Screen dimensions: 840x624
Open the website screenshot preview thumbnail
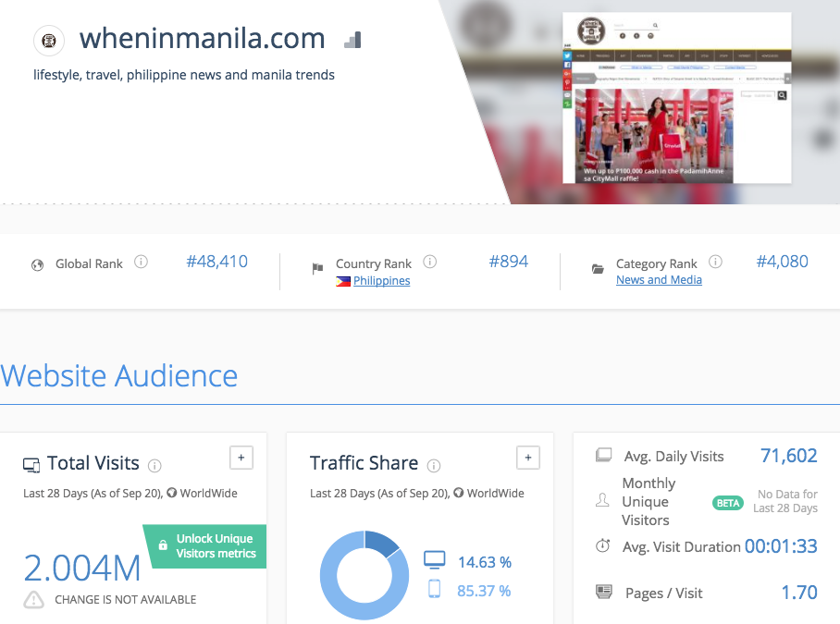pyautogui.click(x=676, y=98)
